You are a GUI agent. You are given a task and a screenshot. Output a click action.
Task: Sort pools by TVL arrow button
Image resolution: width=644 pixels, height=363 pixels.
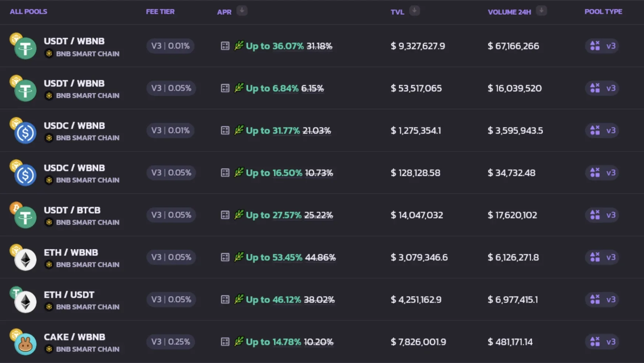(x=414, y=11)
